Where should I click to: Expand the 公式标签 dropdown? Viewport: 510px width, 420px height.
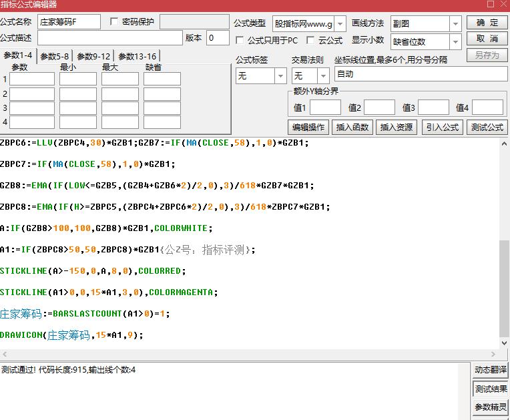[x=280, y=76]
